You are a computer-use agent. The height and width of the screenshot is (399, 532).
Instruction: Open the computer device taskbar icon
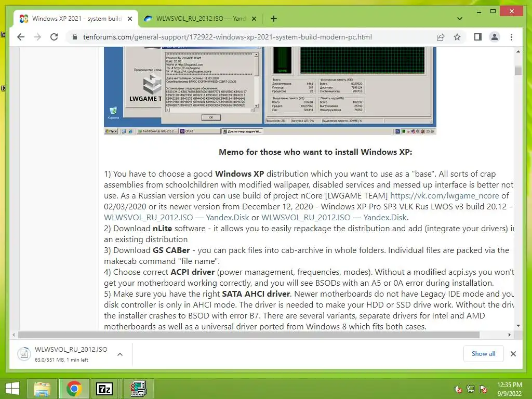pyautogui.click(x=138, y=389)
